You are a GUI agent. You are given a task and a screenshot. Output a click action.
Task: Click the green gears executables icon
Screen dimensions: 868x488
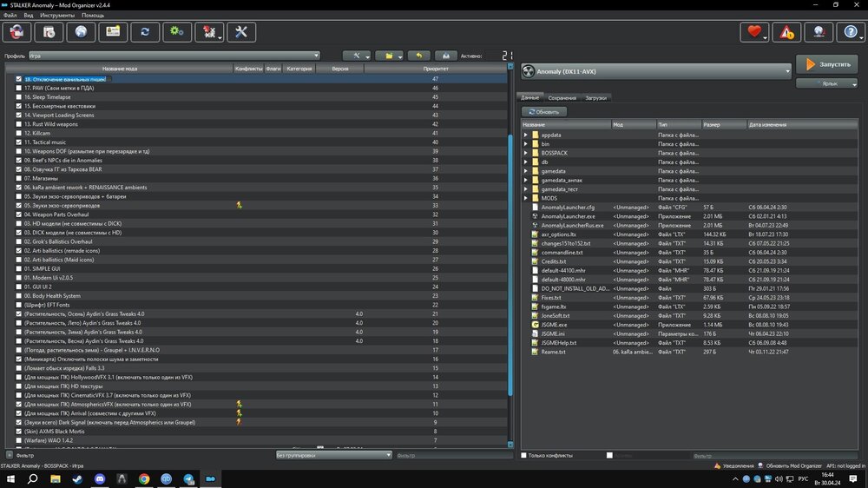(177, 32)
